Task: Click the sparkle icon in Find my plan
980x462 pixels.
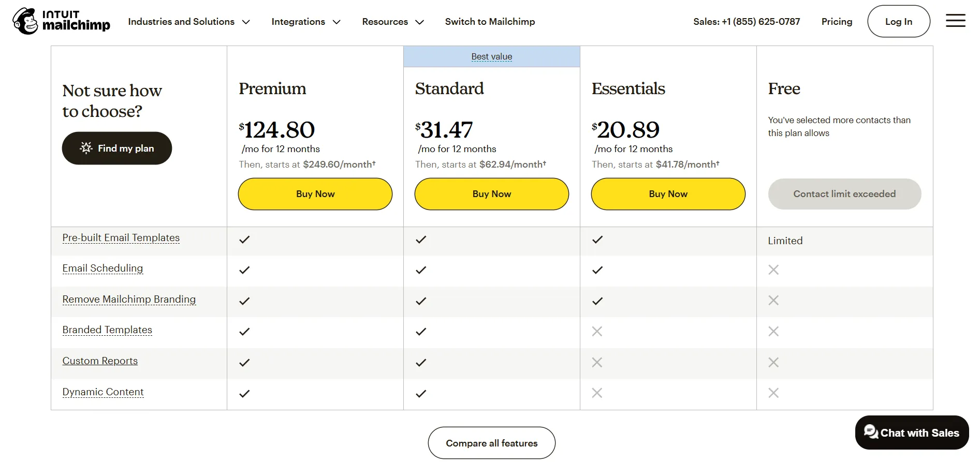Action: (x=86, y=148)
